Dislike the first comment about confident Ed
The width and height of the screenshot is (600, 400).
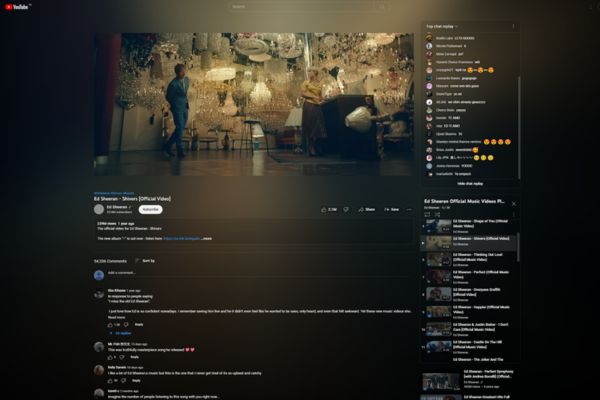point(126,325)
